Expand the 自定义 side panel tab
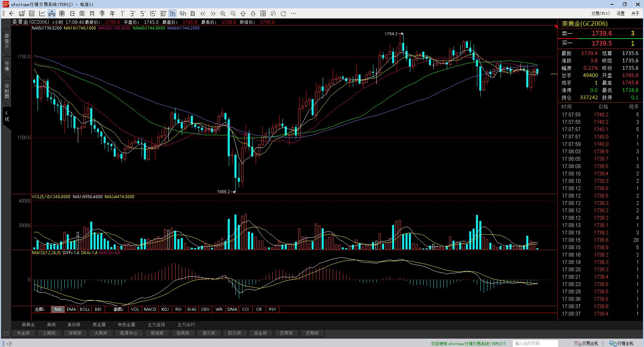 click(x=7, y=41)
